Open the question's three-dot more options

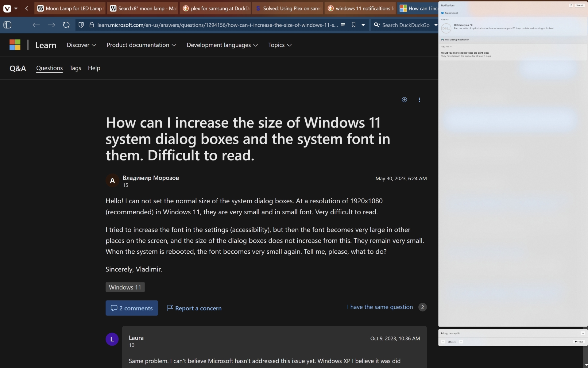point(420,100)
